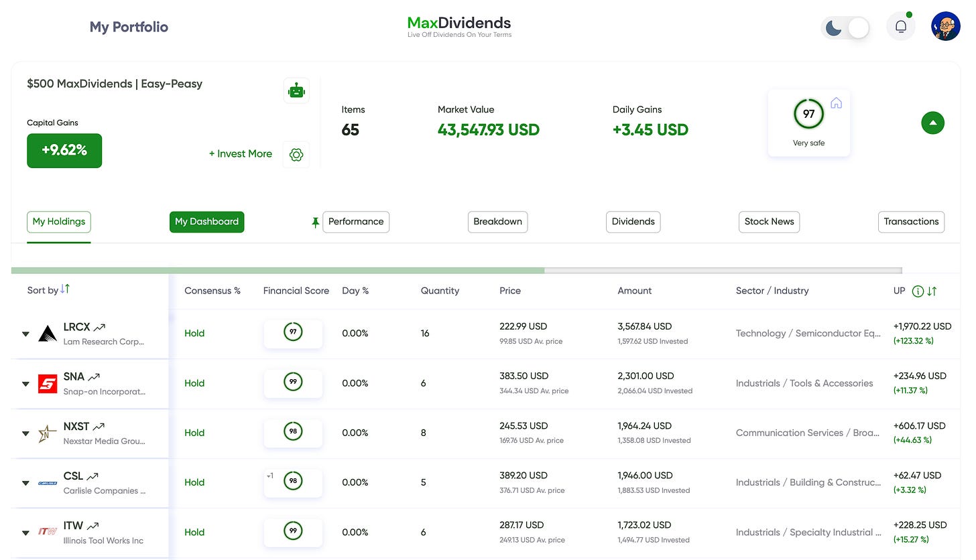Switch to My Dashboard tab
976x560 pixels.
point(206,222)
